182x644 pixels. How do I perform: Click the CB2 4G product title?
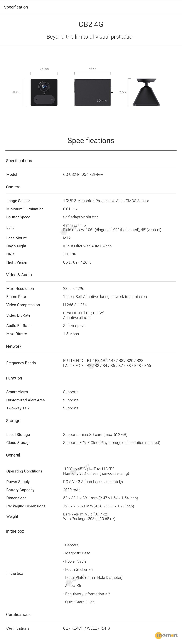point(91,24)
